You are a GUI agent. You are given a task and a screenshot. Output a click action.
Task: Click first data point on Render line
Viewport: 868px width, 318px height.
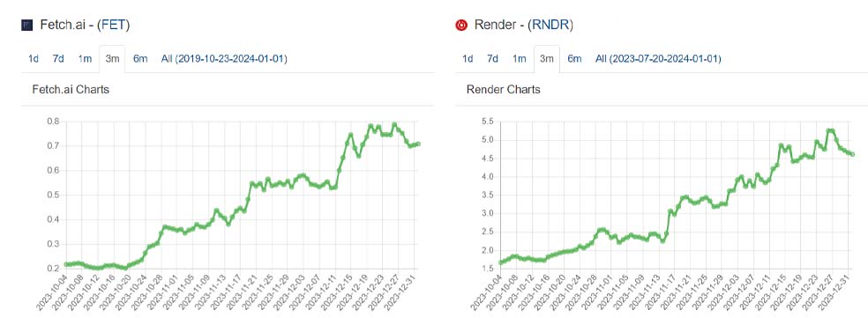pos(500,263)
